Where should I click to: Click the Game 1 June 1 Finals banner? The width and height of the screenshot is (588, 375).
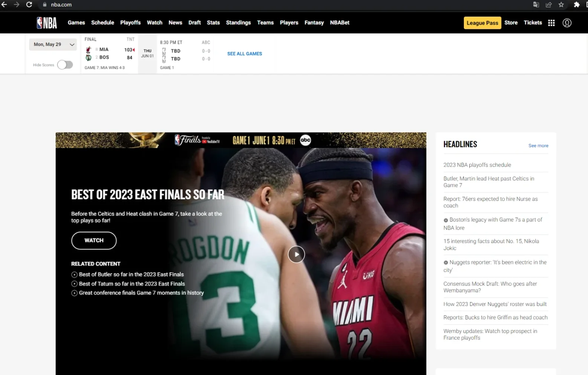(x=241, y=140)
